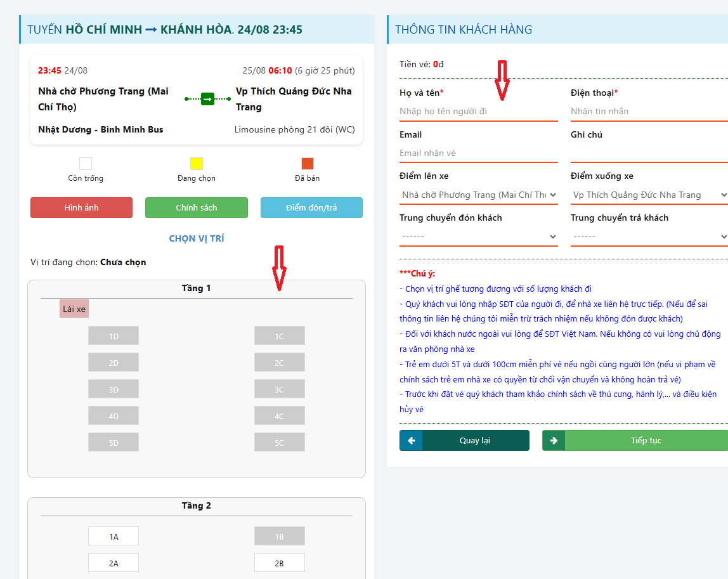Click the orange Đã bán legend swatch
The height and width of the screenshot is (579, 728).
tap(308, 164)
